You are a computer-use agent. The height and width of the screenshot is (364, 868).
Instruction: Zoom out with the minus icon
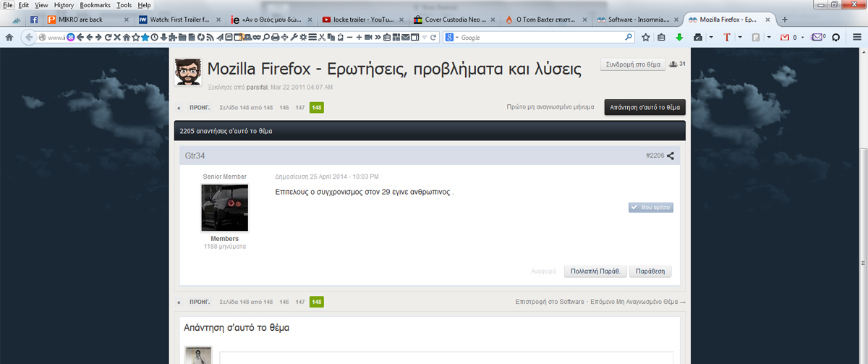[349, 37]
